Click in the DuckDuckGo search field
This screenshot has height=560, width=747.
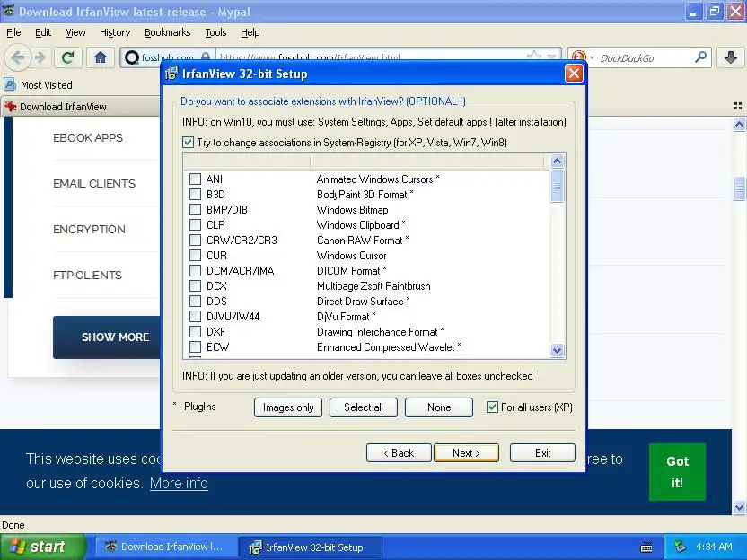tap(644, 58)
